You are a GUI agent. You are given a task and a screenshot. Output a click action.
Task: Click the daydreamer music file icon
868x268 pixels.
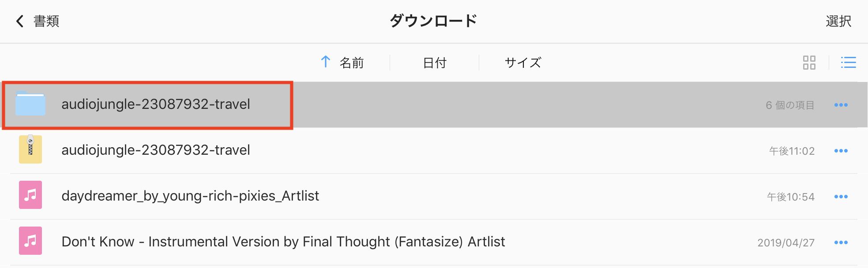[x=30, y=195]
